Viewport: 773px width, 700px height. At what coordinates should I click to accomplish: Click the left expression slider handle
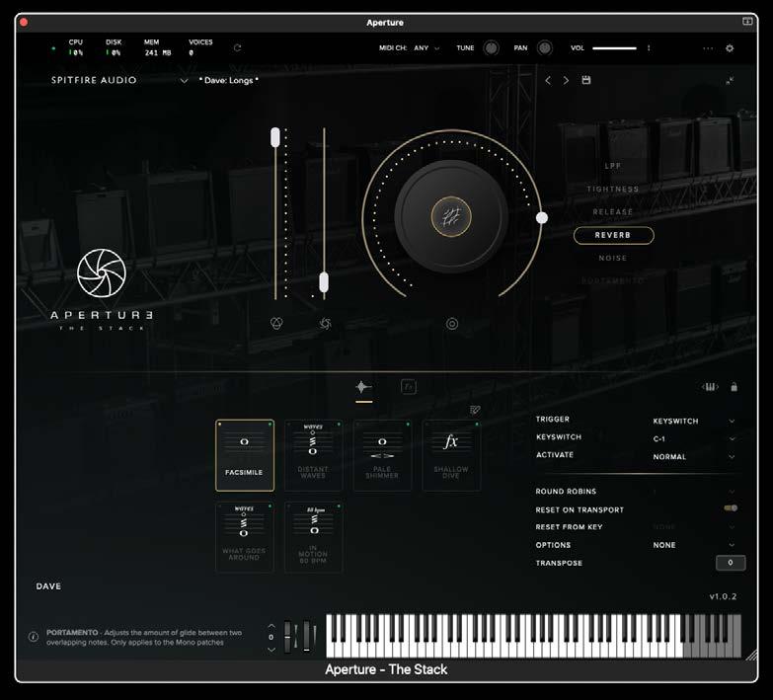tap(275, 137)
